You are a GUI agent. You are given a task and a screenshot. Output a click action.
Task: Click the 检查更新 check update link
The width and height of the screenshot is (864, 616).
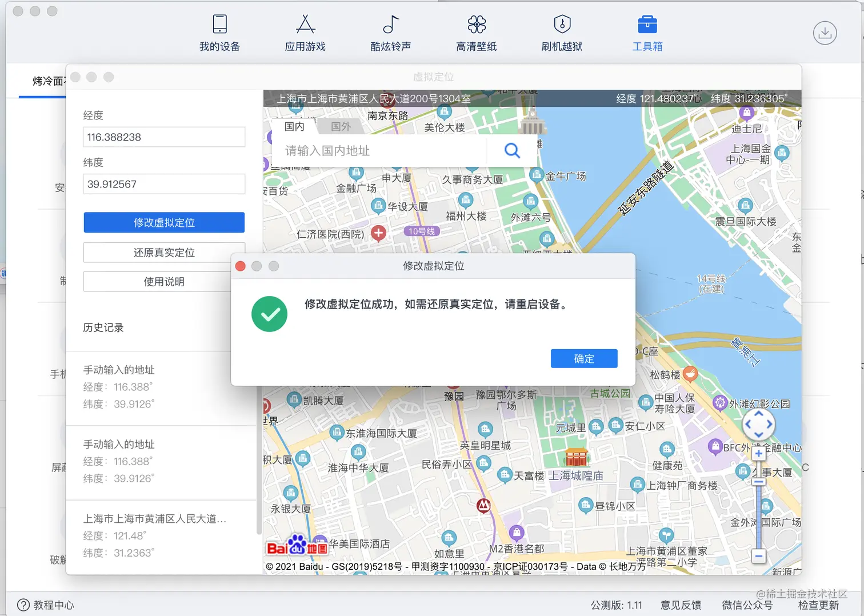819,605
